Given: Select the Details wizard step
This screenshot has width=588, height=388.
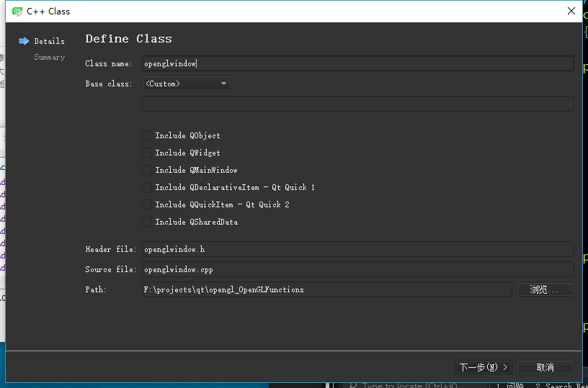Looking at the screenshot, I should pos(49,41).
